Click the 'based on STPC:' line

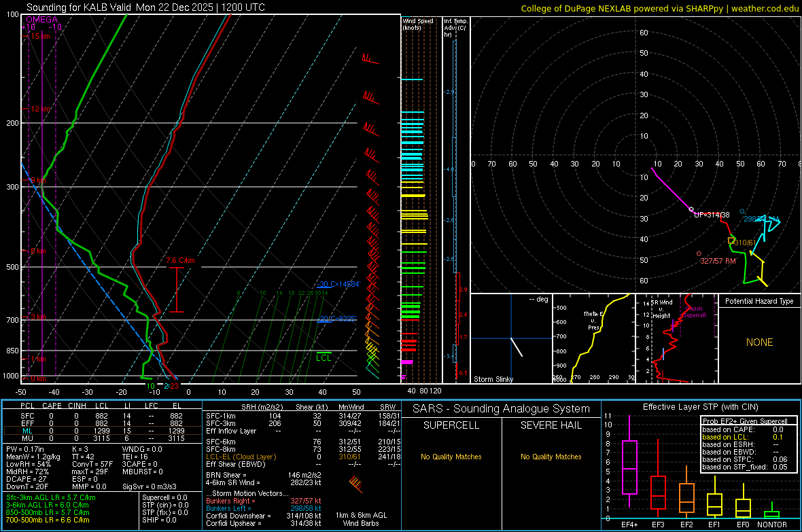[744, 459]
